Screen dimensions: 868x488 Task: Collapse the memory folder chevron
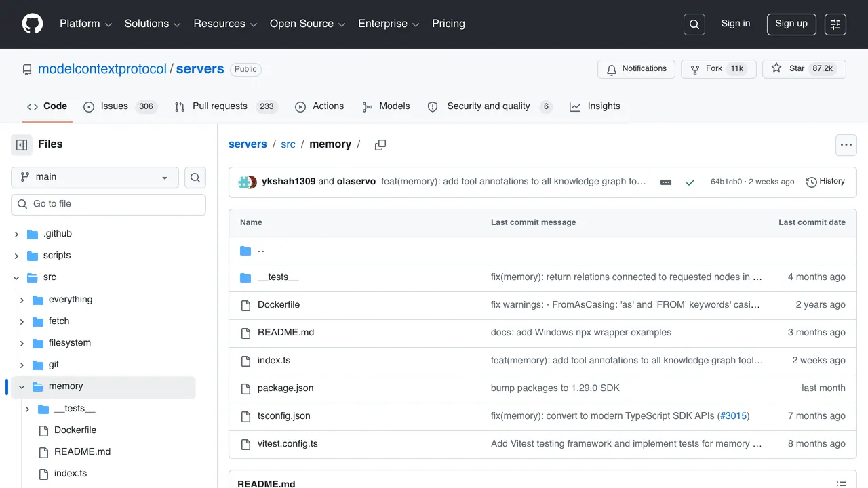(22, 387)
